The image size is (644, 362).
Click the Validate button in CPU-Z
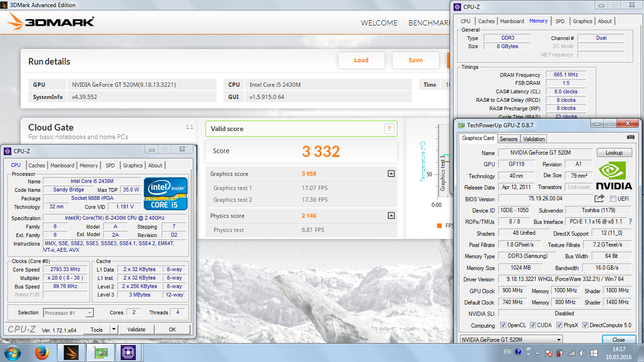click(136, 329)
